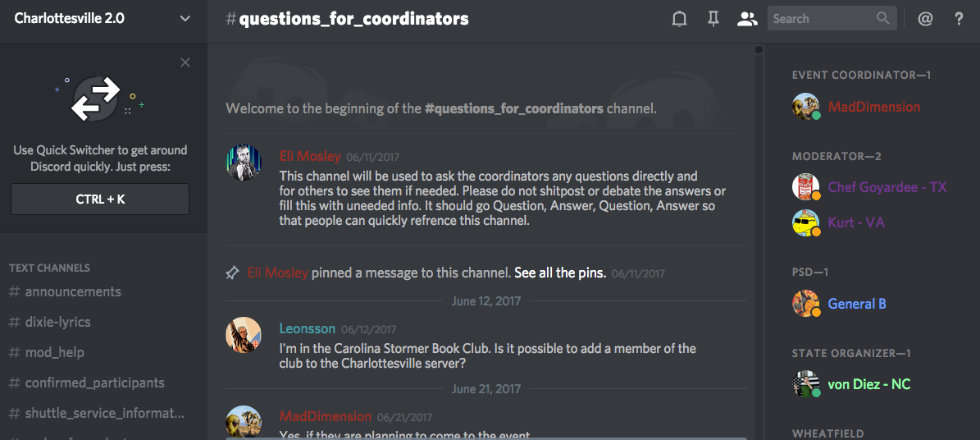Click the search magnifier icon

[882, 18]
